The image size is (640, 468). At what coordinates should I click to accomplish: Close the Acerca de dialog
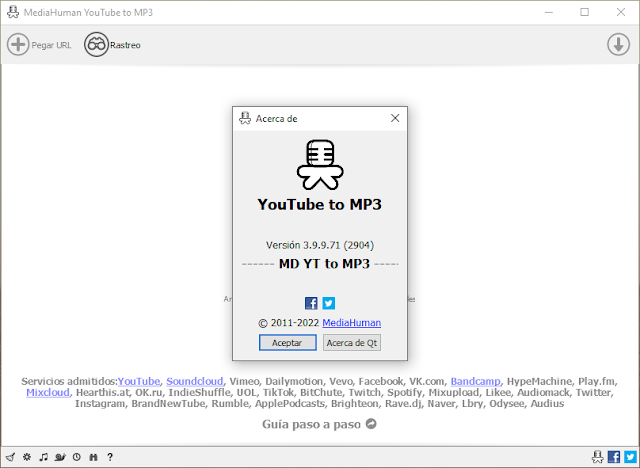pyautogui.click(x=395, y=118)
